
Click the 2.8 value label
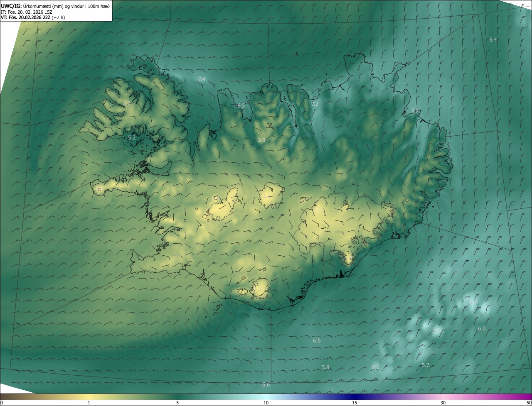(261, 140)
